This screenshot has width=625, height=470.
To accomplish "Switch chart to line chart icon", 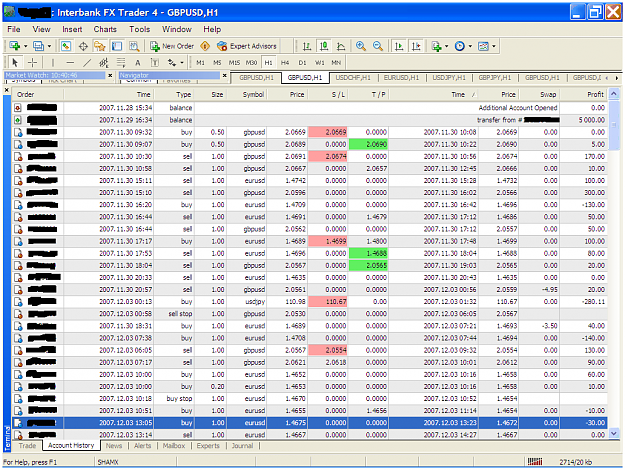I will pyautogui.click(x=341, y=46).
